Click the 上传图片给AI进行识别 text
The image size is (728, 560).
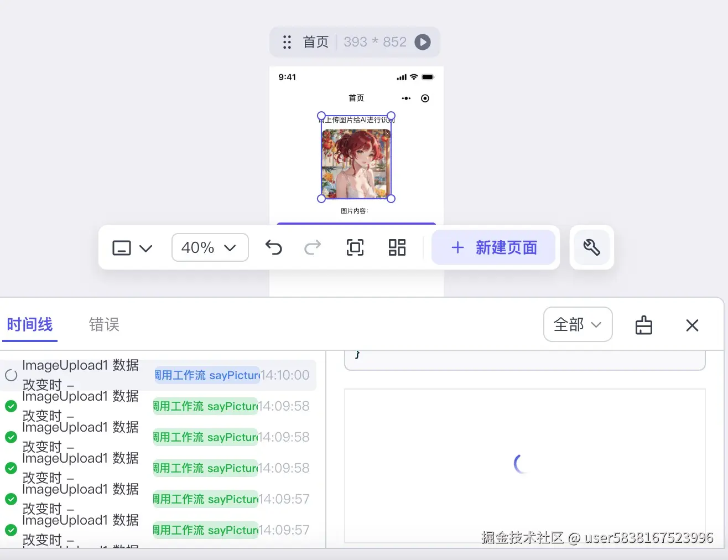click(357, 120)
